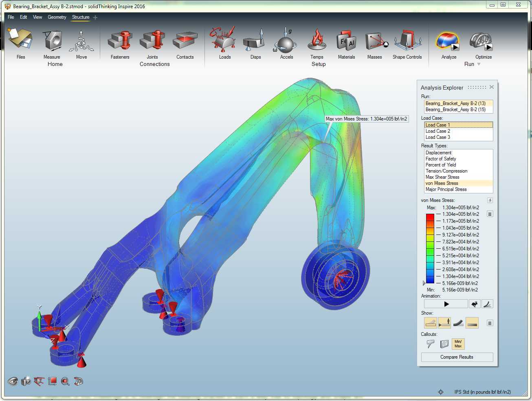
Task: Click the 3D display mode icon
Action: (78, 381)
